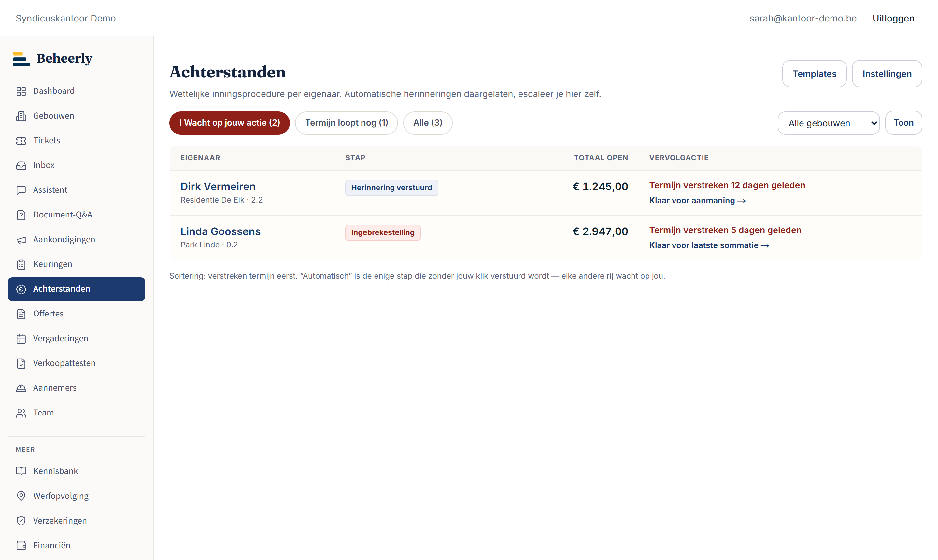Click the Keuringen clipboard icon

point(21,264)
